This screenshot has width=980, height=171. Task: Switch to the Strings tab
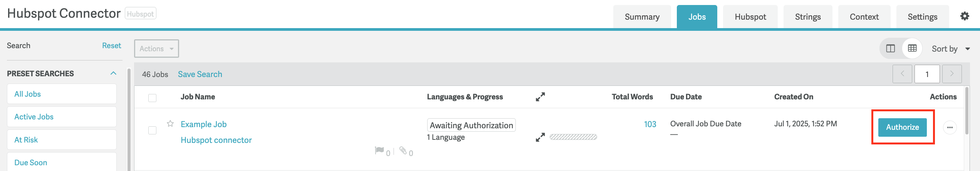tap(808, 17)
